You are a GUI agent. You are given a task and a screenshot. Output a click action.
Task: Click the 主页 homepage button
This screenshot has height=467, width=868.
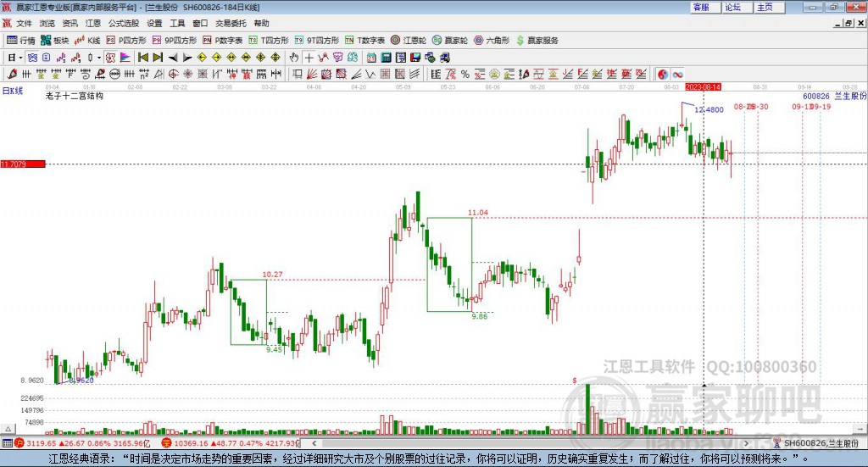[769, 7]
